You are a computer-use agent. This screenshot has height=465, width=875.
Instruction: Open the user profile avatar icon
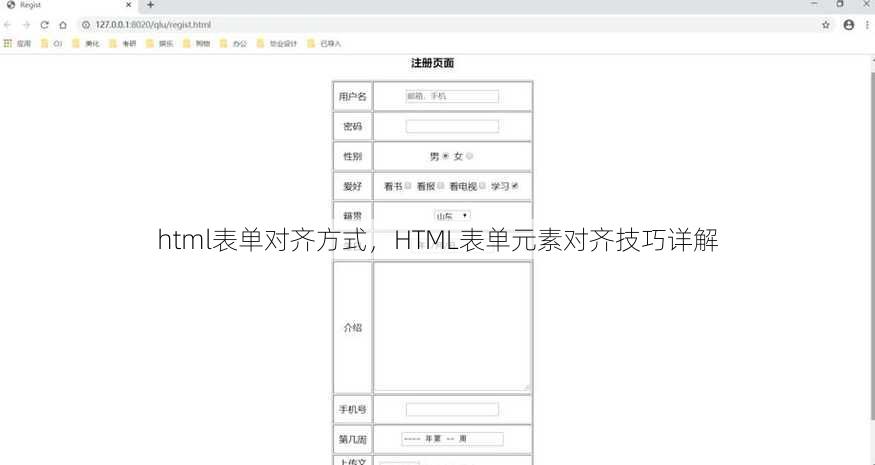[x=849, y=25]
